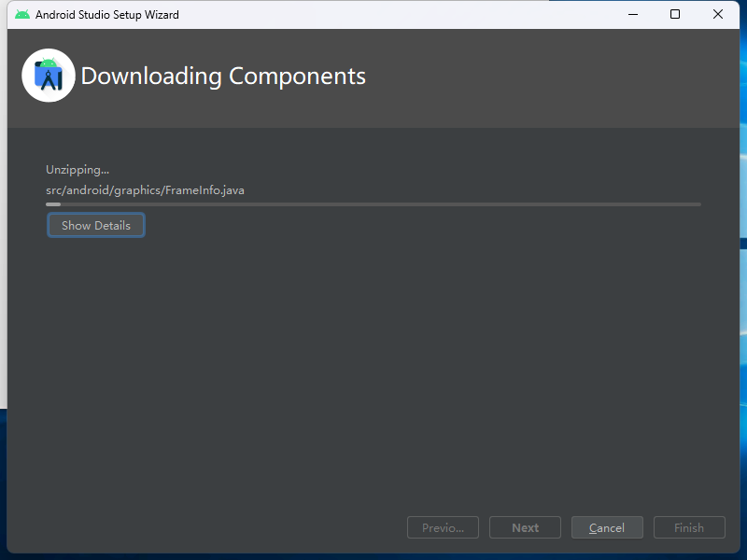The width and height of the screenshot is (747, 560).
Task: Close the Setup Wizard window
Action: (x=717, y=14)
